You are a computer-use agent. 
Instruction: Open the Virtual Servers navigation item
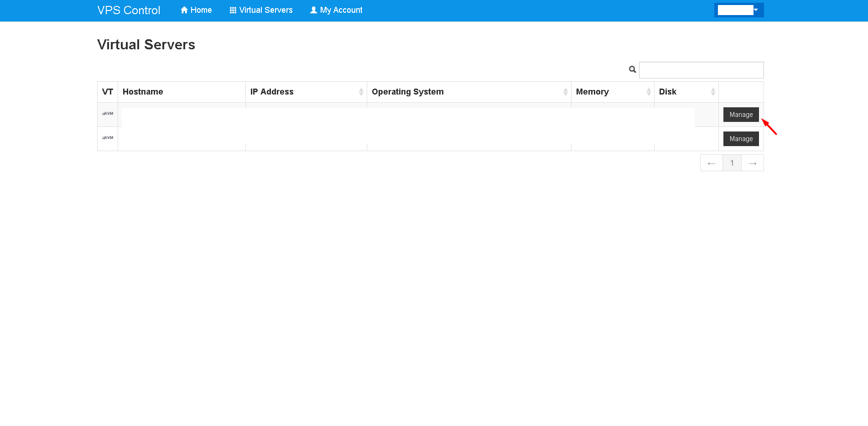click(261, 10)
